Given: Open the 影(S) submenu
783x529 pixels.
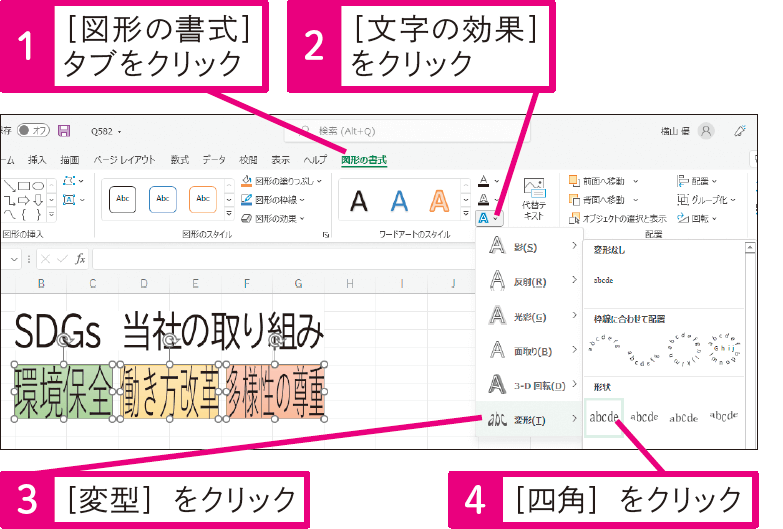Looking at the screenshot, I should point(530,246).
